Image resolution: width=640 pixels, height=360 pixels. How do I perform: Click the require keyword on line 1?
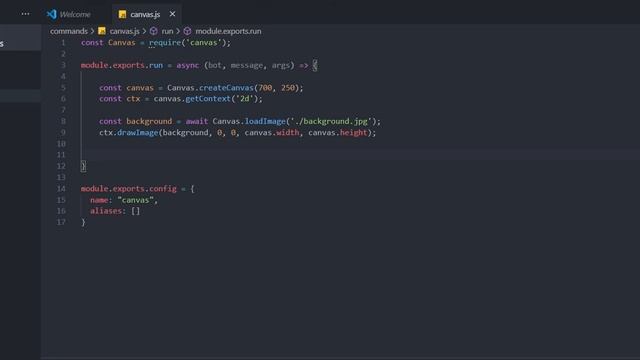[164, 42]
